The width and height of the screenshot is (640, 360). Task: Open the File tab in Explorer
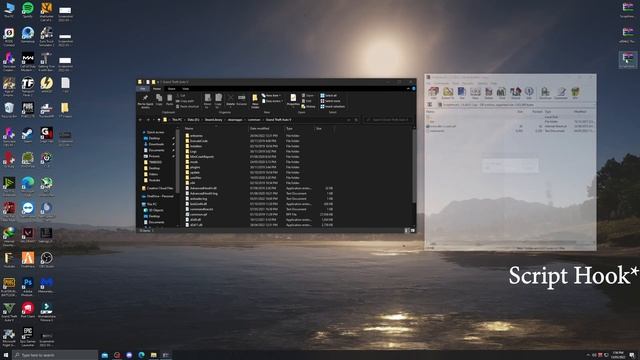(x=143, y=89)
